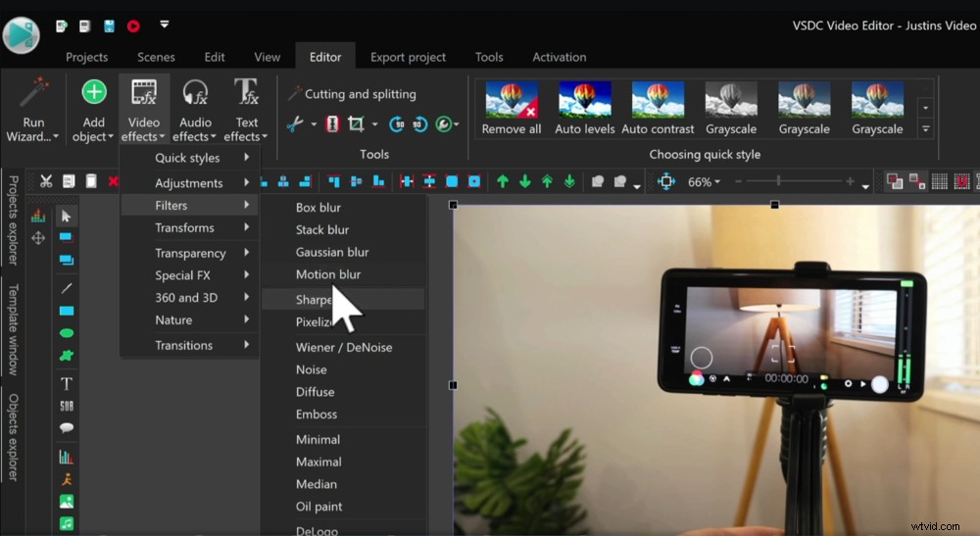Image resolution: width=980 pixels, height=536 pixels.
Task: Click the zoom in plus button
Action: (850, 181)
